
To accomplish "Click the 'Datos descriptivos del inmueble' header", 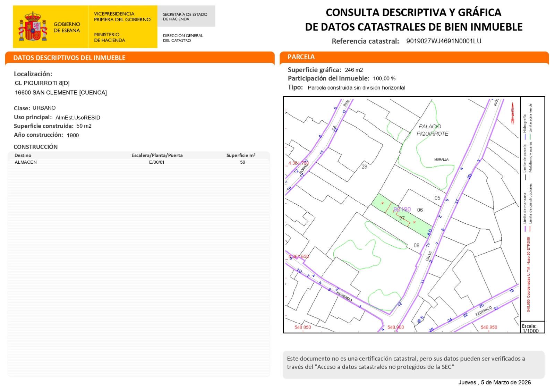I will (x=69, y=58).
